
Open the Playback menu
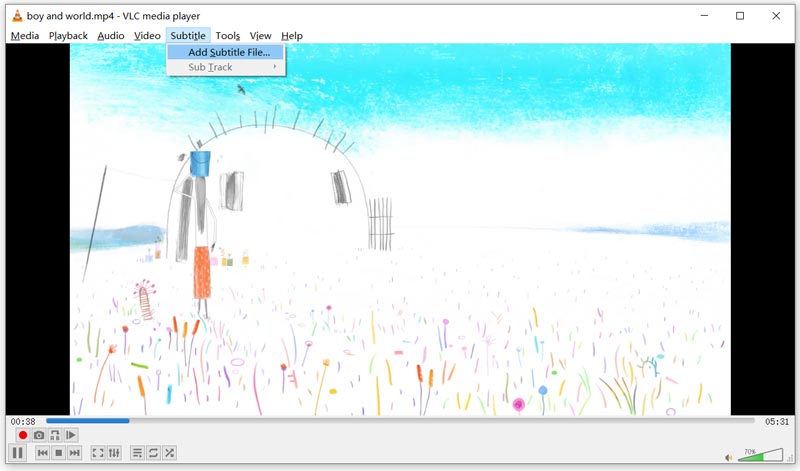(68, 36)
